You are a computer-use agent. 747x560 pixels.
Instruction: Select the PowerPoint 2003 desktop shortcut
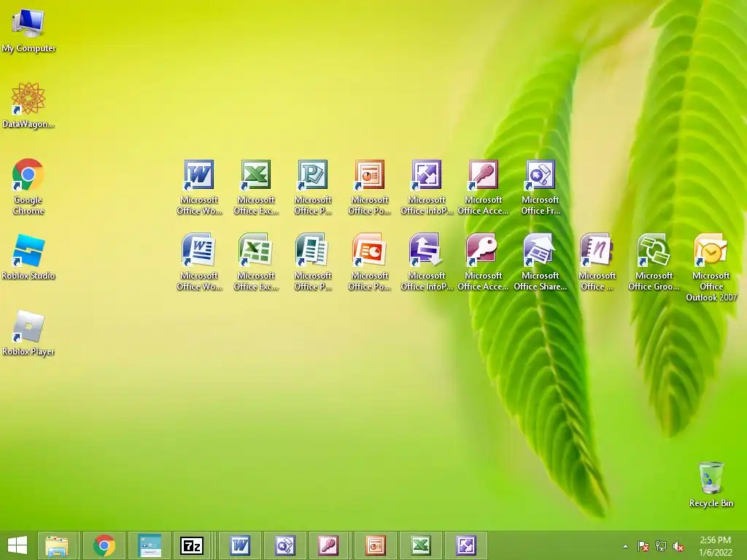pyautogui.click(x=370, y=187)
